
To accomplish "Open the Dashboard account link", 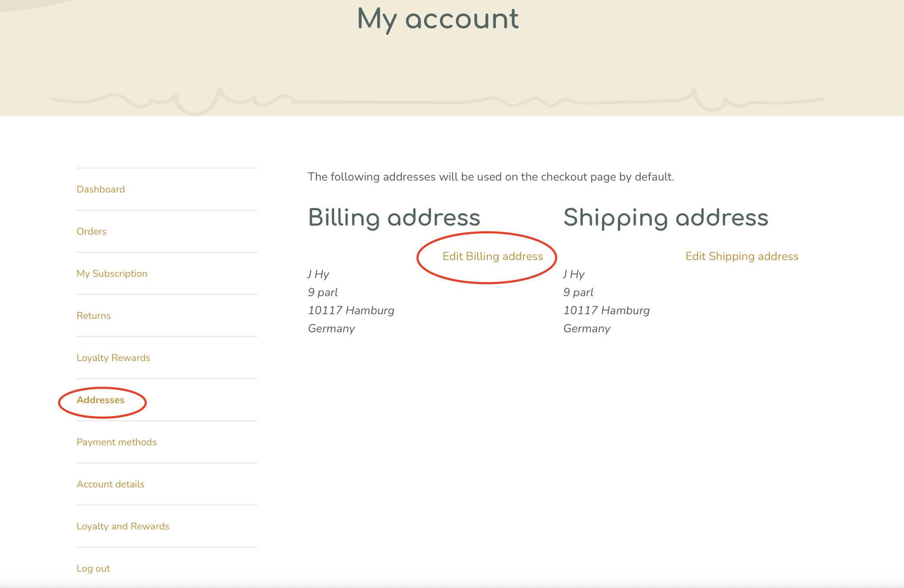I will click(101, 189).
